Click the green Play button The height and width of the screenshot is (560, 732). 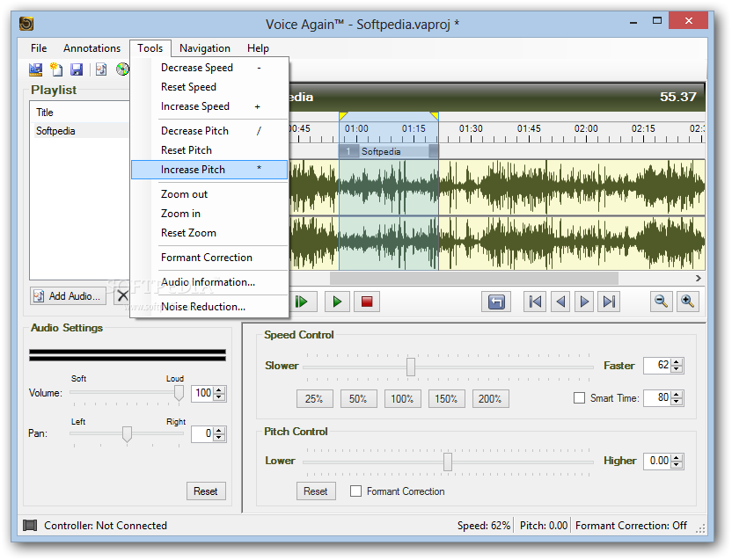pos(338,302)
